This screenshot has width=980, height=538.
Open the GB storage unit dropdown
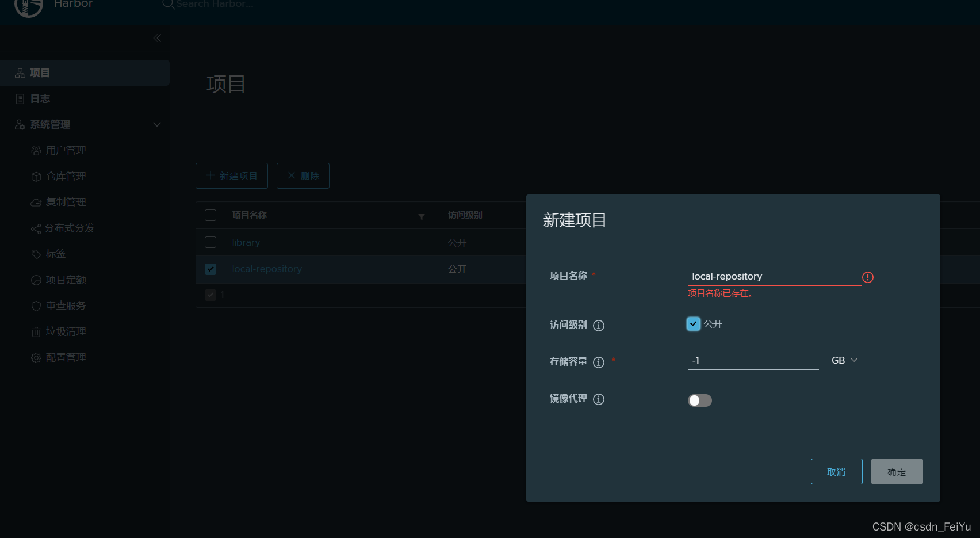point(844,360)
